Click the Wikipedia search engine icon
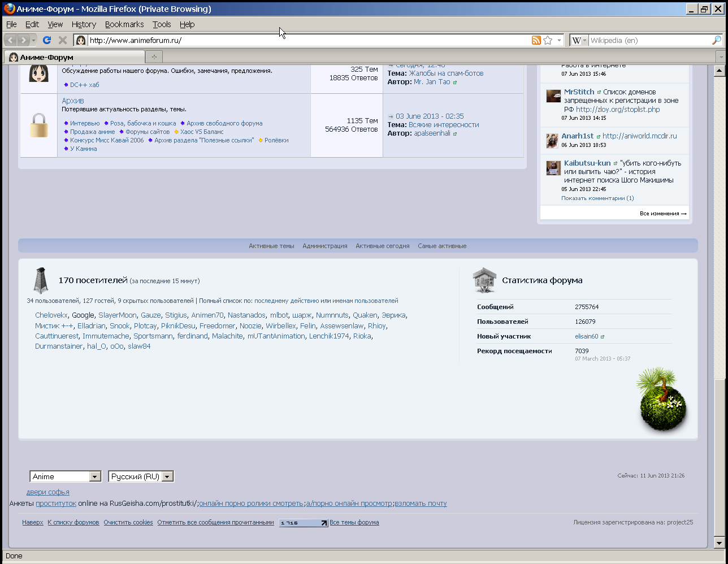Screen dimensions: 728x564 pos(577,40)
